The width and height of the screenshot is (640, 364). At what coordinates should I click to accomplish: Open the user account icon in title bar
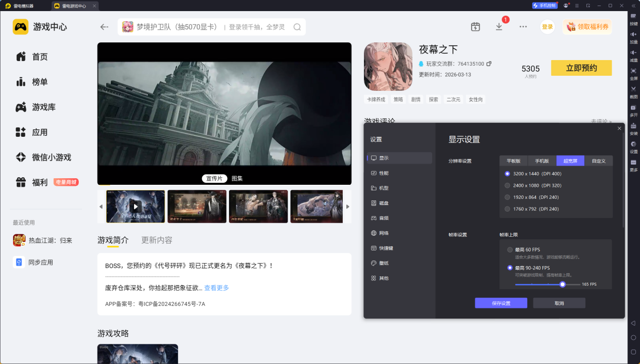[567, 6]
